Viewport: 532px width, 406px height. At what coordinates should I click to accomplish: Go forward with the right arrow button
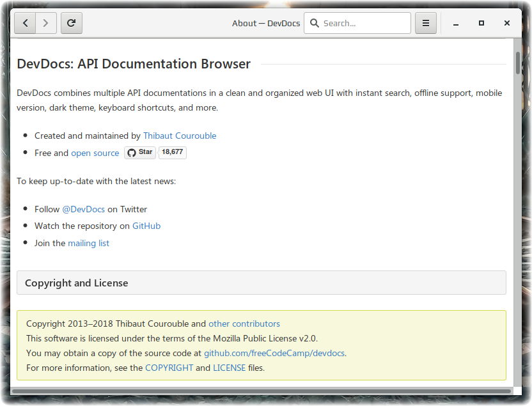(46, 23)
